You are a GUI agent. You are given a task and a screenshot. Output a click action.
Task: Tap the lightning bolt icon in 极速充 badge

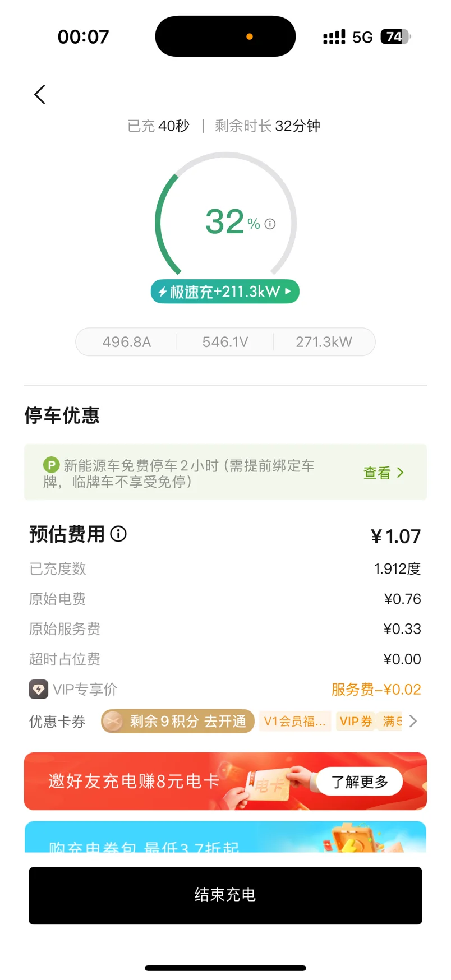[162, 292]
